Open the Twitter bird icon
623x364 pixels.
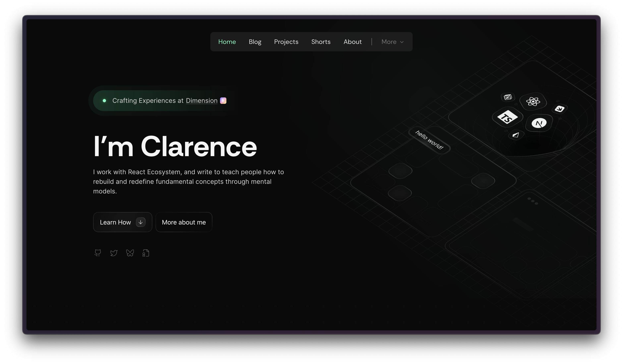114,253
